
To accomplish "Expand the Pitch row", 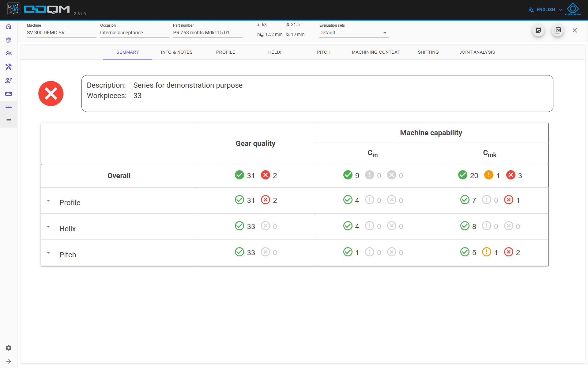I will click(48, 253).
